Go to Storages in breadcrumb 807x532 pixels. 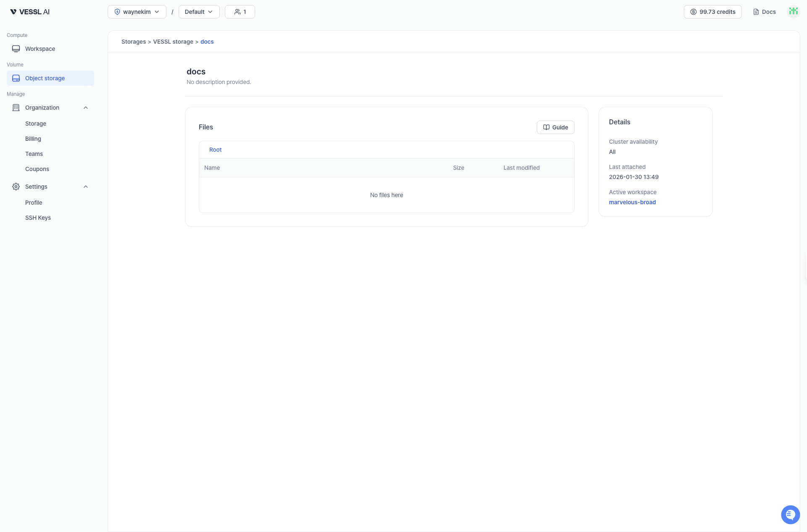(134, 42)
